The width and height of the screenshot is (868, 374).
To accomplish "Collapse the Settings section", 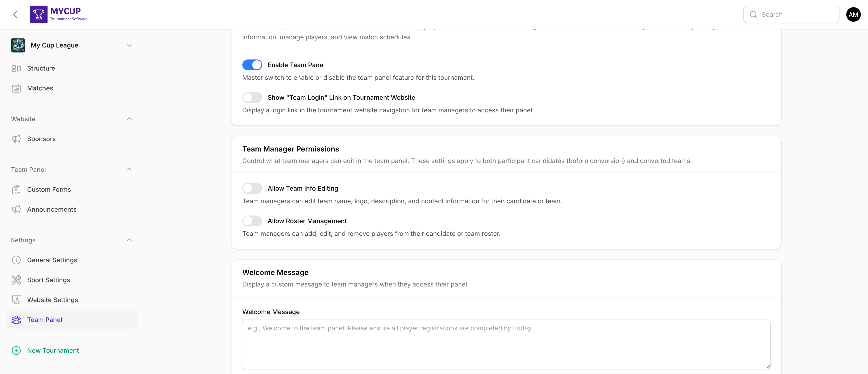I will coord(129,239).
